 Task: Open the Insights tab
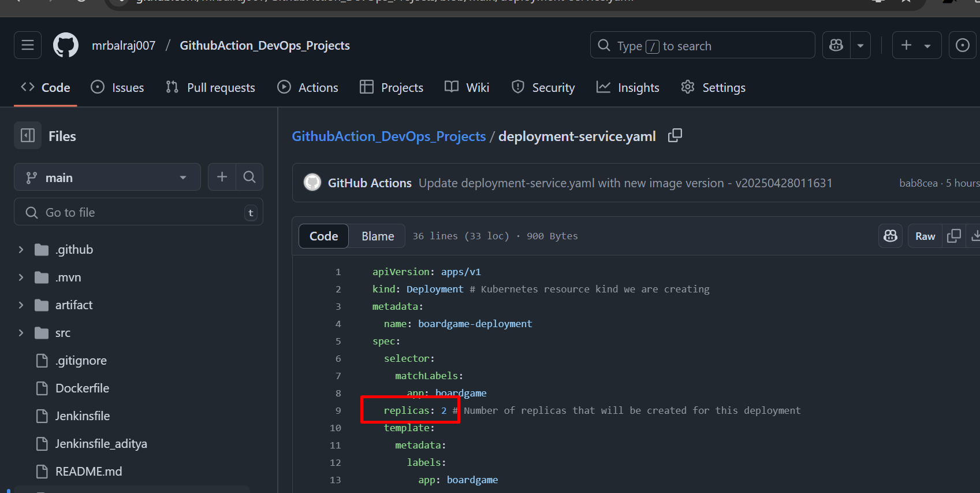(628, 87)
